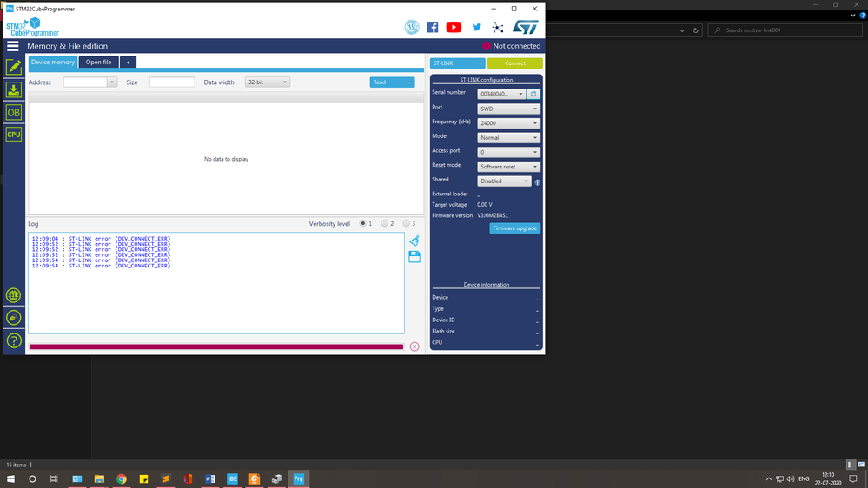
Task: Open ST Facebook page icon
Action: (433, 27)
